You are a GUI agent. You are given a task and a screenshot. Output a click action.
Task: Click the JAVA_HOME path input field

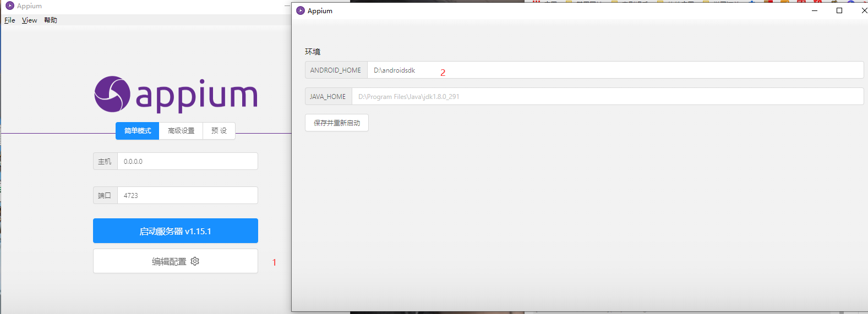(608, 97)
